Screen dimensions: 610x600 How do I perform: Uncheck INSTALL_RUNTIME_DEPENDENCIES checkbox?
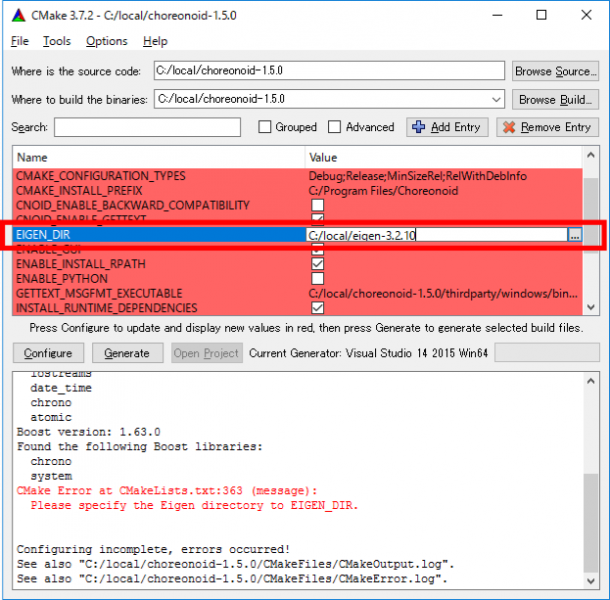coord(317,308)
